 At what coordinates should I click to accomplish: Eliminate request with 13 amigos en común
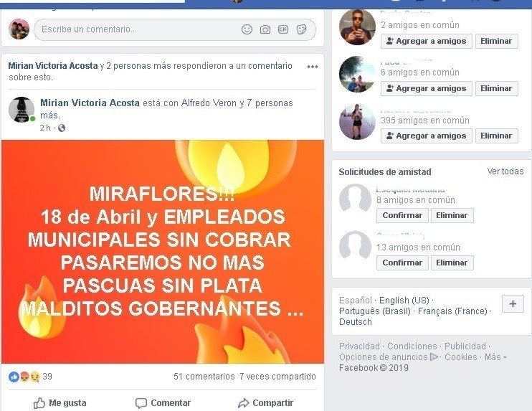click(x=452, y=263)
